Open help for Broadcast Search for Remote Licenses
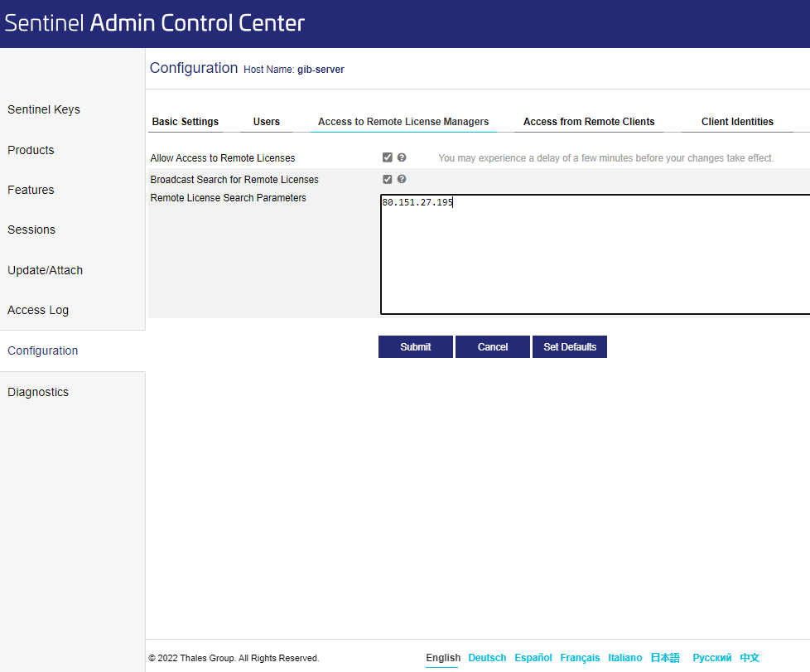This screenshot has width=810, height=672. click(x=402, y=179)
